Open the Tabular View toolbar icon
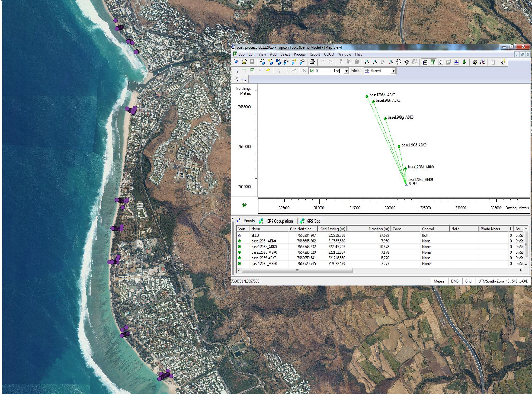The image size is (532, 394). click(425, 62)
